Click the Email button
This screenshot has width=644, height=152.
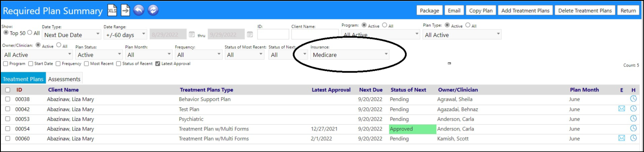[454, 11]
